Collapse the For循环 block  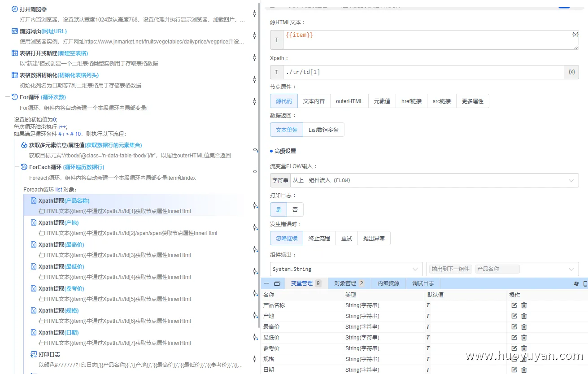8,97
